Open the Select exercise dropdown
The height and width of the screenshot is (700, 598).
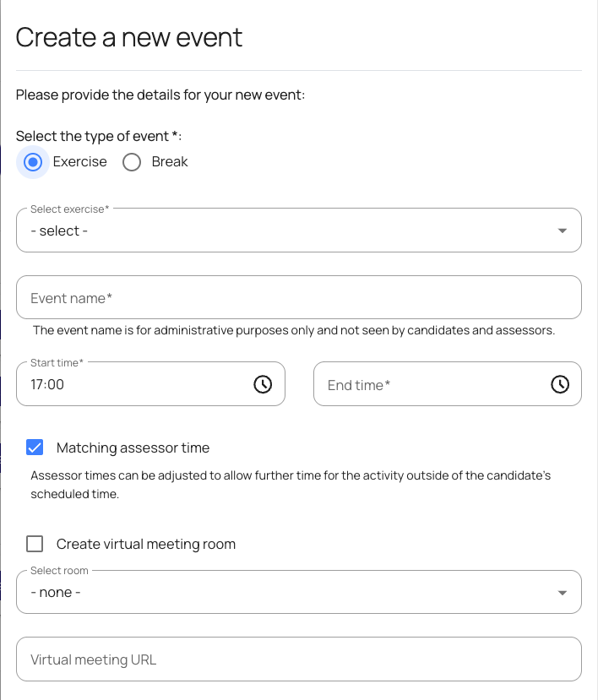287,231
